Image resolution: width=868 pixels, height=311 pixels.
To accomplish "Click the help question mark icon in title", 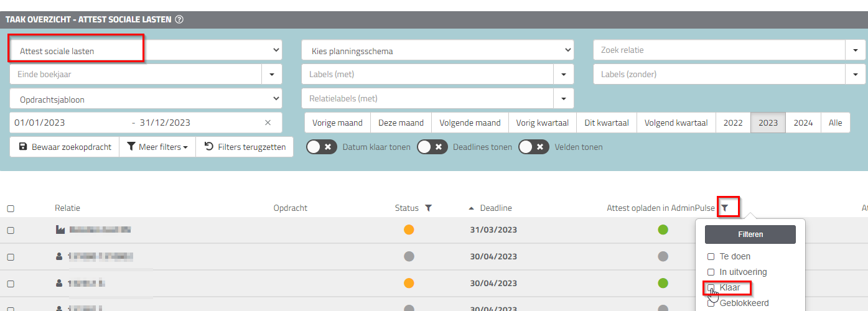I will pos(179,19).
